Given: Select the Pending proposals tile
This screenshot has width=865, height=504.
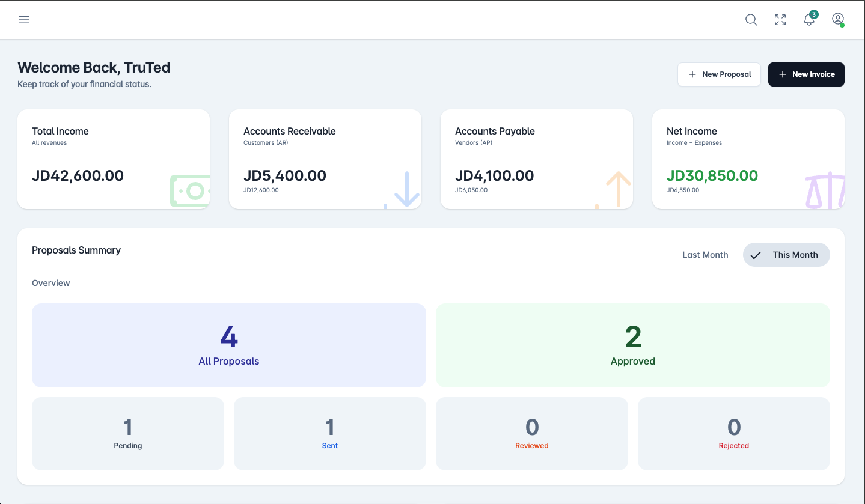Looking at the screenshot, I should point(128,434).
